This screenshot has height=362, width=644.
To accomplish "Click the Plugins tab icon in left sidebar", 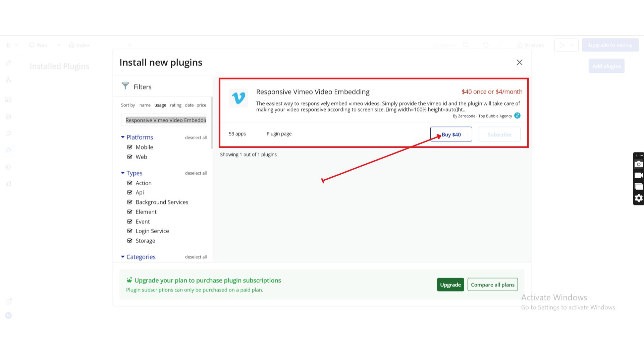I will tap(8, 150).
